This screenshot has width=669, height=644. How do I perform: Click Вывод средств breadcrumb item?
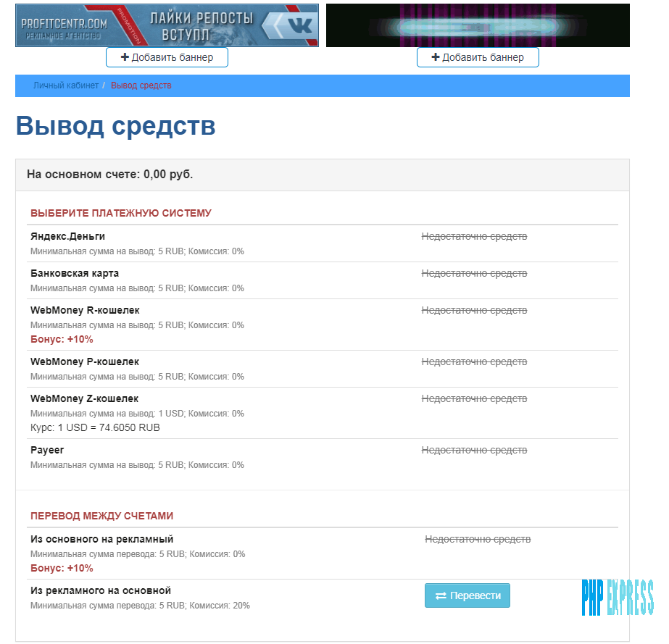(141, 85)
